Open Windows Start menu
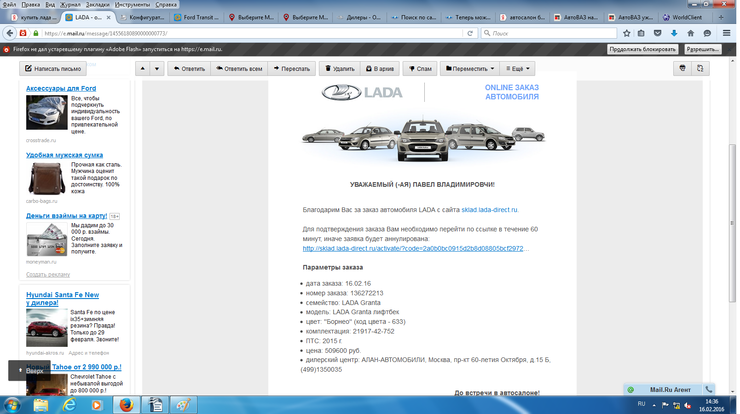Viewport: 740px width, 414px height. [x=12, y=405]
